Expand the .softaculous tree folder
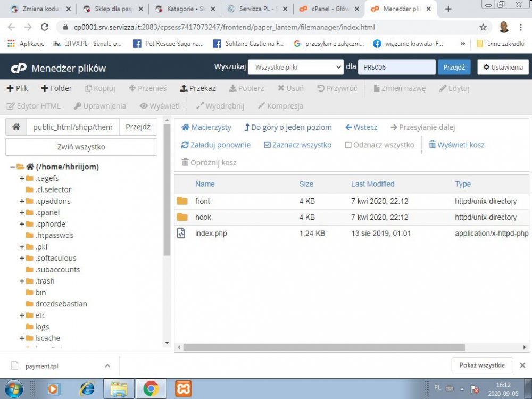Viewport: 532px width, 399px height. pyautogui.click(x=22, y=258)
